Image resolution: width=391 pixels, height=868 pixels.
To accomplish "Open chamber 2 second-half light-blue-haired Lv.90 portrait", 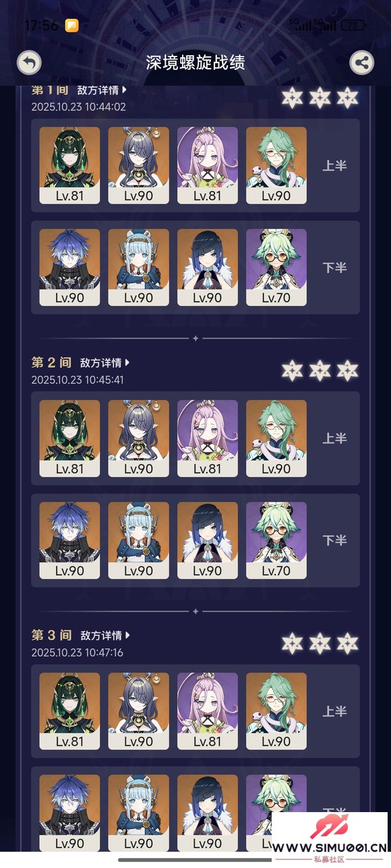I will pos(139,540).
